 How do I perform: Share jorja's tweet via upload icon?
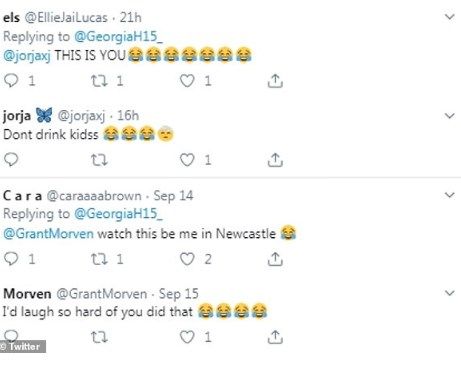(x=275, y=160)
